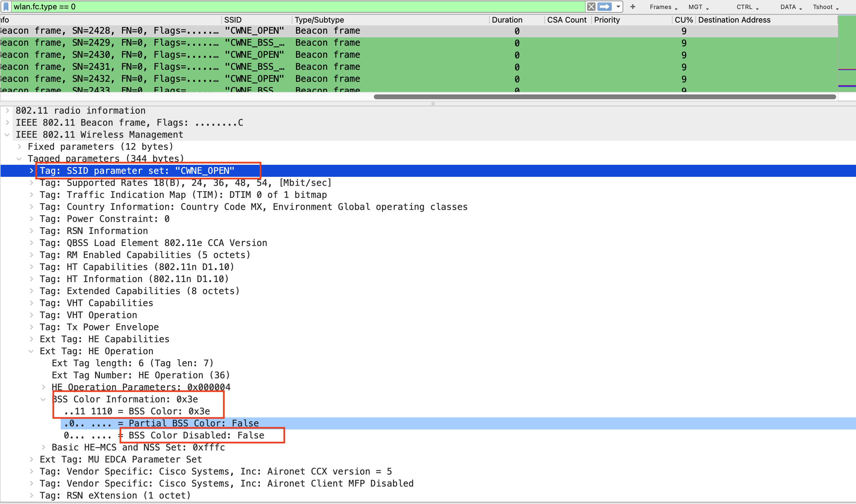Expand the Fixed parameters section
The width and height of the screenshot is (856, 504).
tap(19, 146)
